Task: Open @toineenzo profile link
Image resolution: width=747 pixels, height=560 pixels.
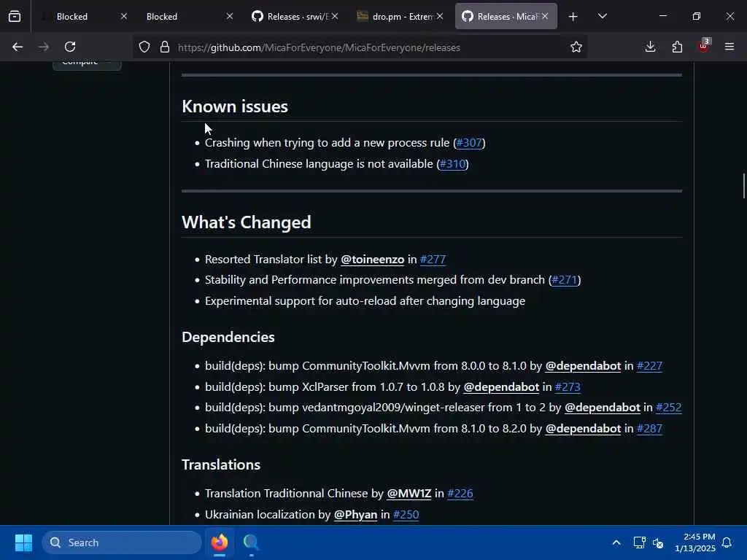Action: coord(373,260)
